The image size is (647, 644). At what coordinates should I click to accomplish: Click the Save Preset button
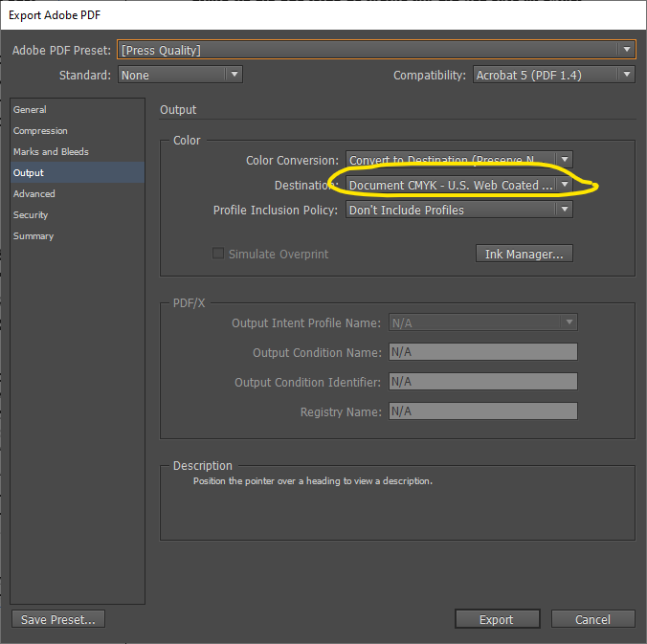58,620
